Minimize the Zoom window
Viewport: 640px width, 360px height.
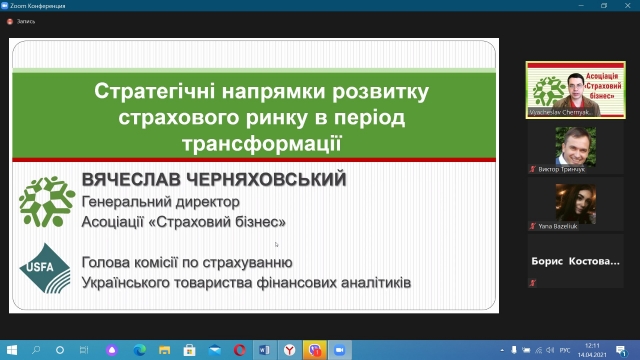tap(581, 5)
